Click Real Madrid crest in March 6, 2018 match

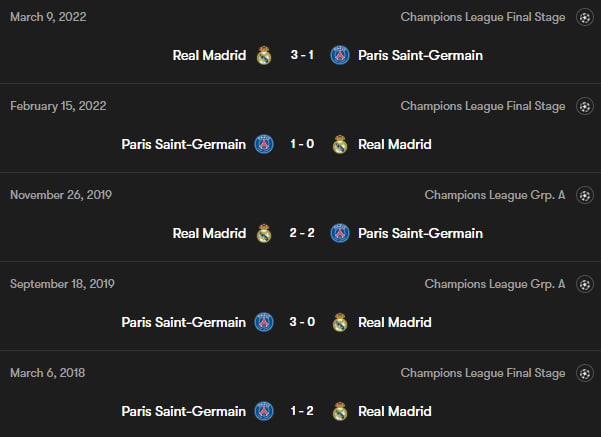[x=340, y=411]
